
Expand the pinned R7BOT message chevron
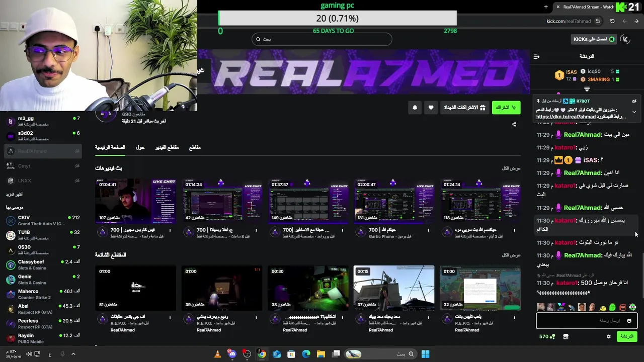coord(634,112)
